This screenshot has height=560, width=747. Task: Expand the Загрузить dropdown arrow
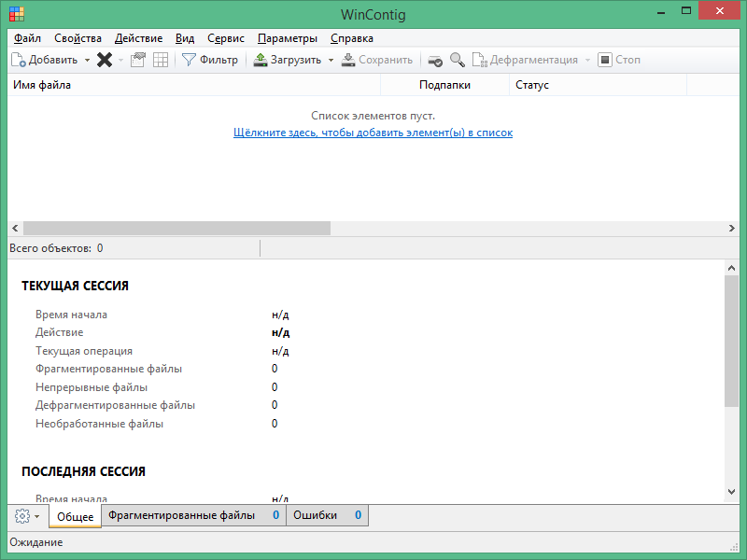pos(331,60)
